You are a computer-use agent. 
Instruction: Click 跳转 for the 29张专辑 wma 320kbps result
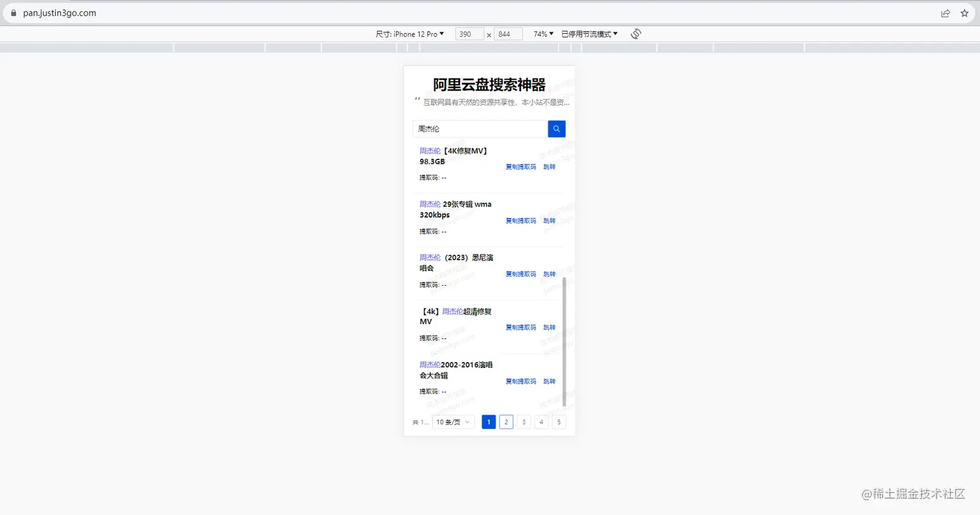549,221
